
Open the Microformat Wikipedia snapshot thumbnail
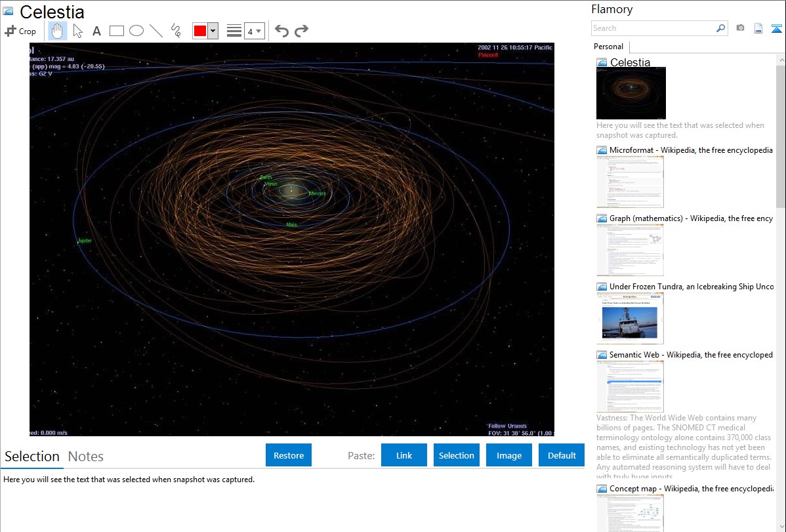(x=630, y=182)
